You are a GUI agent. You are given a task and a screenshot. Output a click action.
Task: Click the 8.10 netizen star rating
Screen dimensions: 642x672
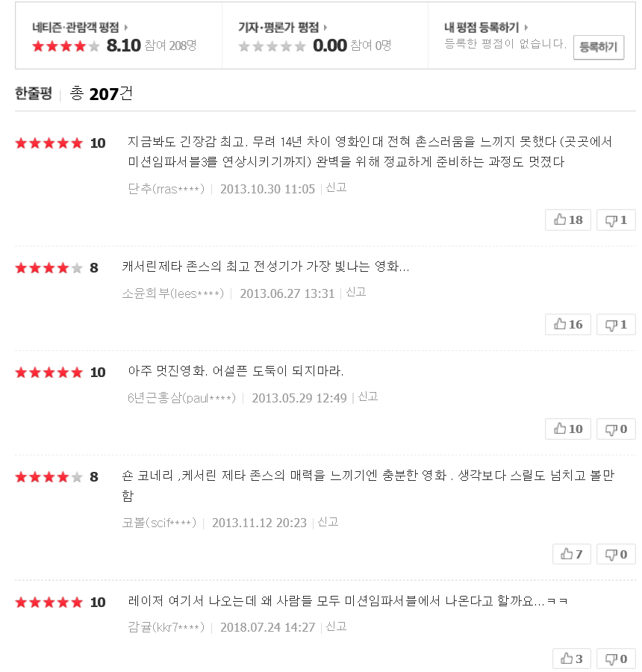pos(66,46)
